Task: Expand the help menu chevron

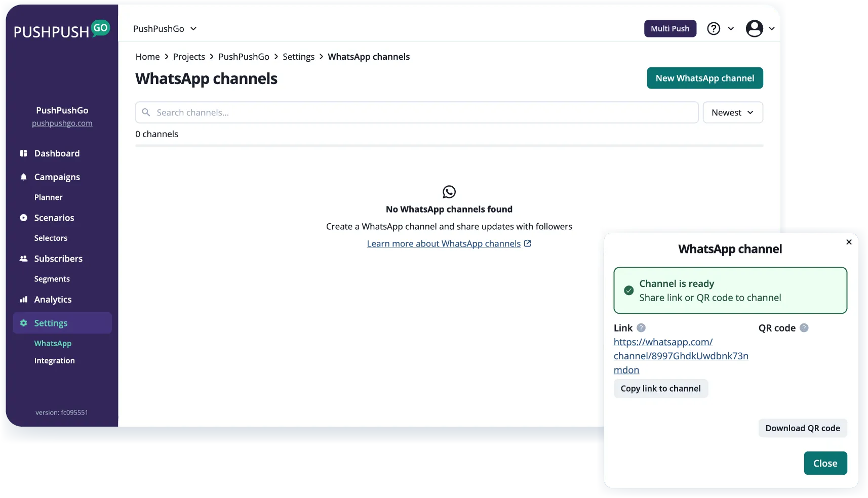Action: [x=731, y=29]
